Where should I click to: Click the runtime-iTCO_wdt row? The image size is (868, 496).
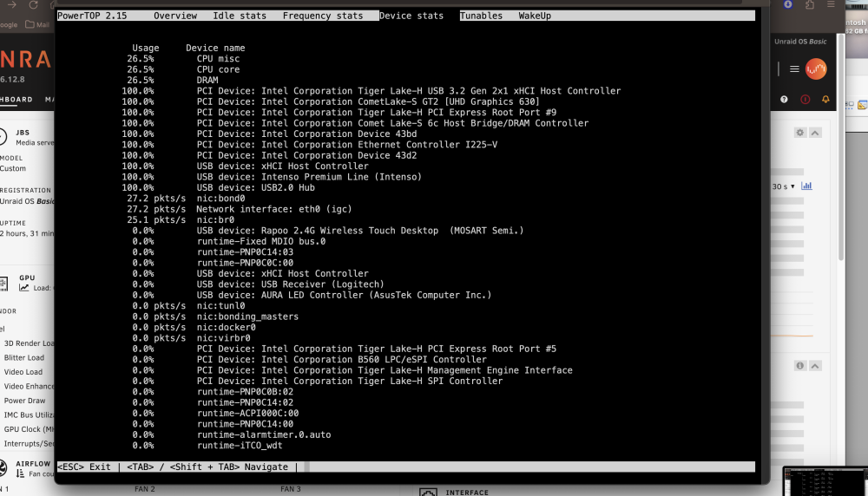click(207, 446)
